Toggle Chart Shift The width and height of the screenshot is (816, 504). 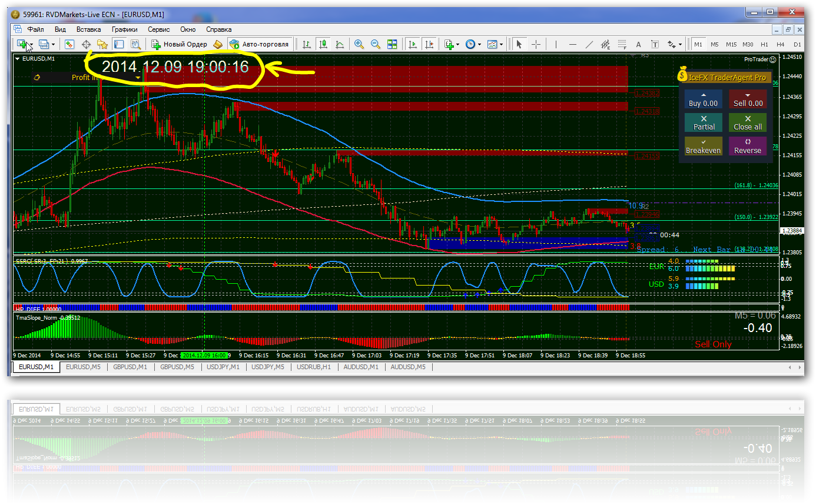pyautogui.click(x=429, y=44)
